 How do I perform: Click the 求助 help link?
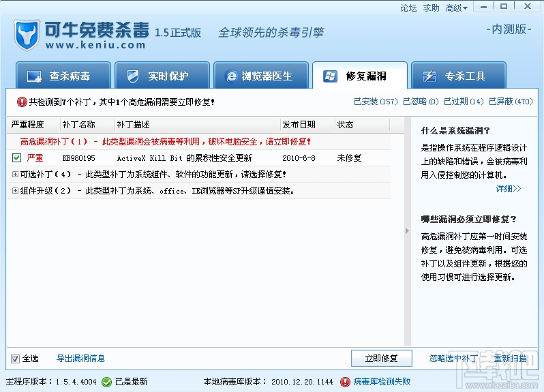[432, 7]
